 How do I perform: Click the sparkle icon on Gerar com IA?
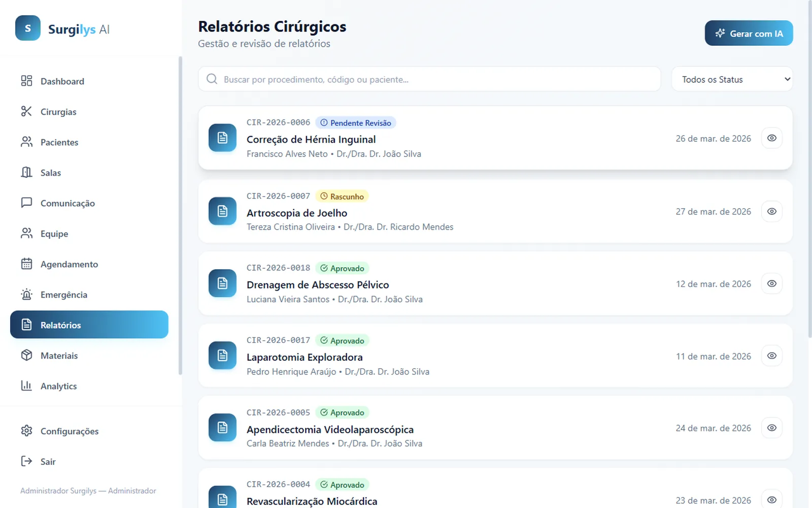click(720, 34)
